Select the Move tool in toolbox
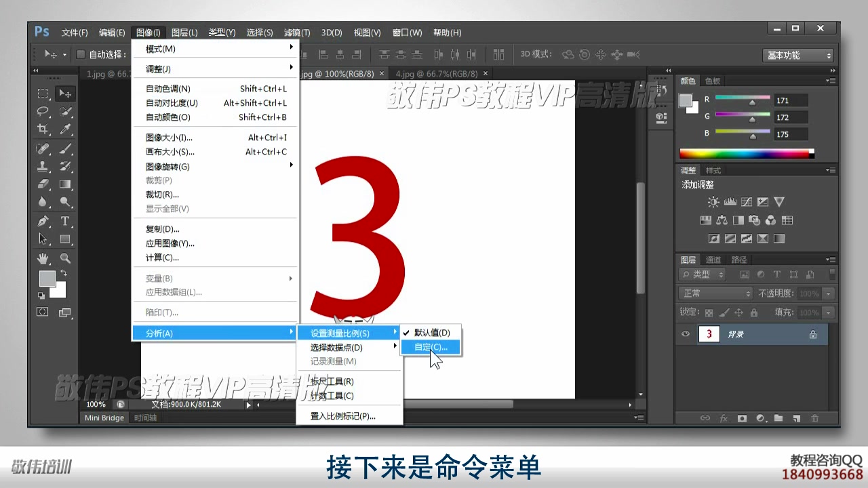868x488 pixels. tap(65, 93)
